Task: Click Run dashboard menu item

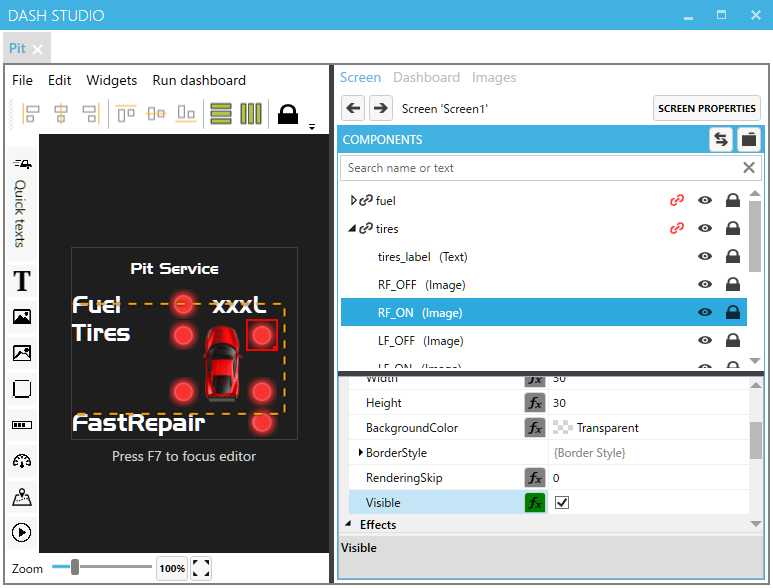Action: [x=199, y=80]
